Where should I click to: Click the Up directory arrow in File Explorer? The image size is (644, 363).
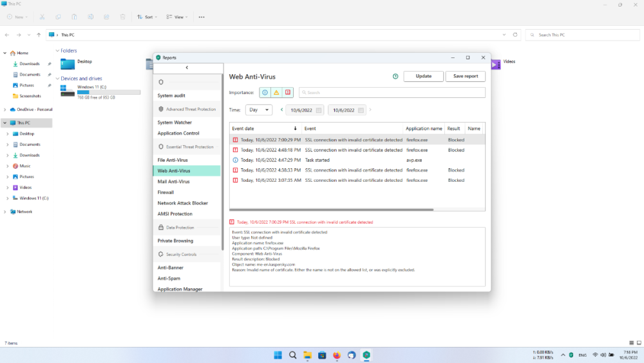pyautogui.click(x=39, y=35)
